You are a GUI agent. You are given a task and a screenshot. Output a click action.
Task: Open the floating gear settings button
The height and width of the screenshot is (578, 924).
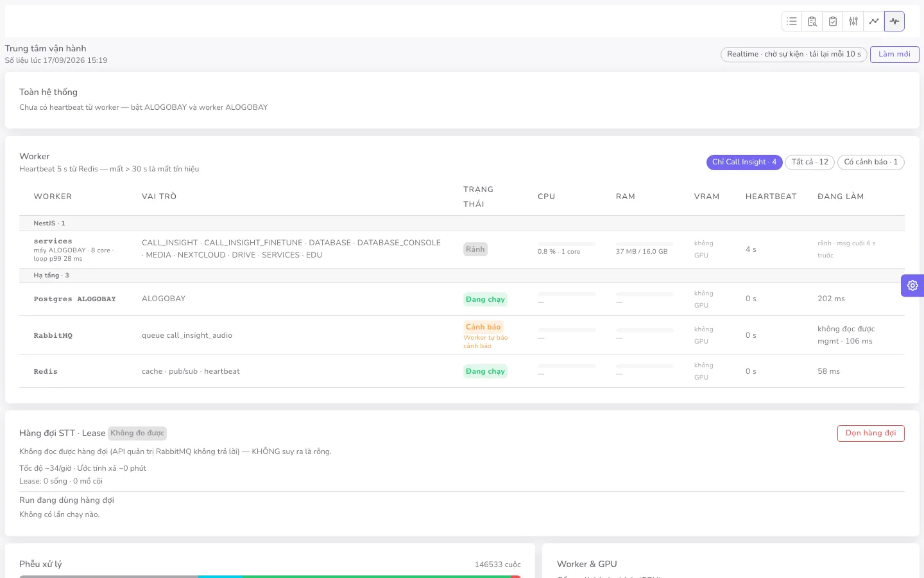pyautogui.click(x=912, y=285)
